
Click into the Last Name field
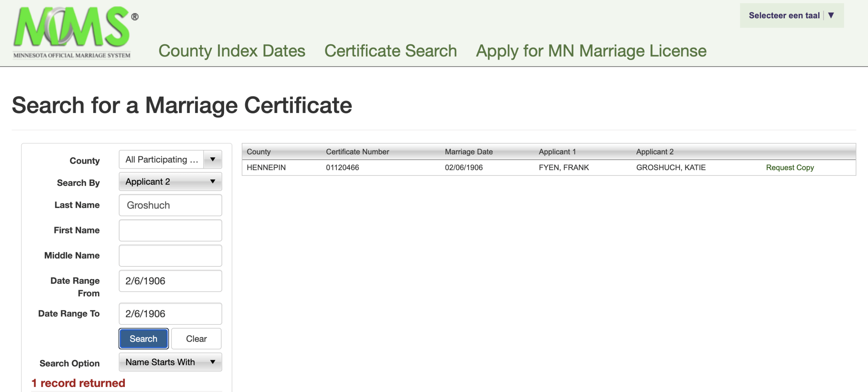170,205
